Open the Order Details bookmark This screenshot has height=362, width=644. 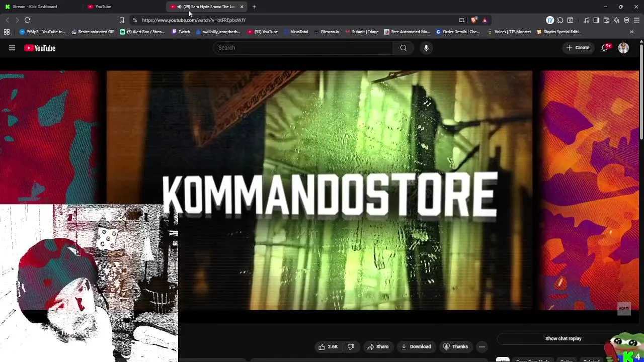tap(458, 32)
